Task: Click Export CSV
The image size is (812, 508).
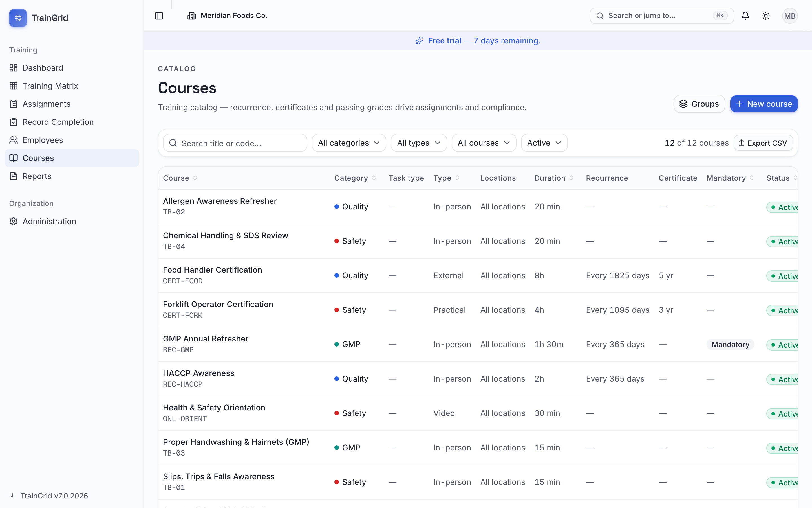Action: pyautogui.click(x=763, y=143)
